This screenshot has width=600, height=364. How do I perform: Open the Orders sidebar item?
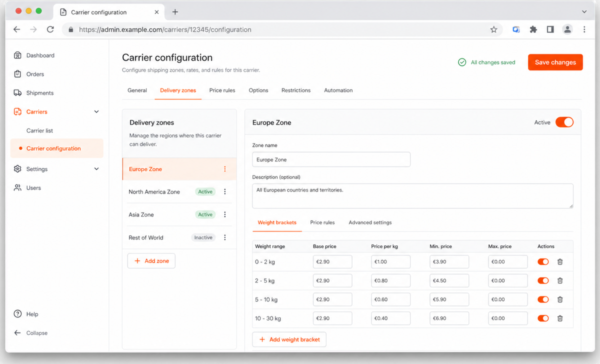tap(29, 74)
